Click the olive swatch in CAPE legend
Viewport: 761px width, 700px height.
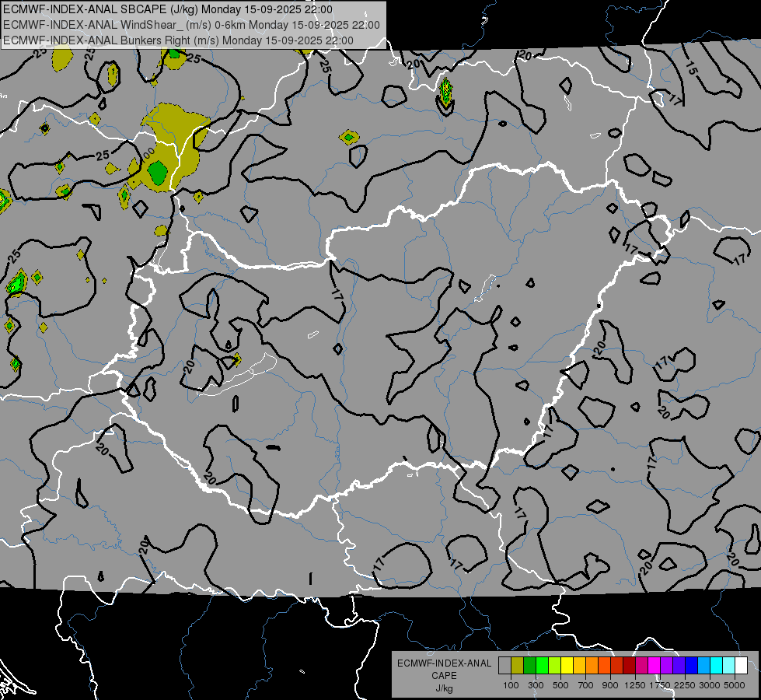tap(518, 666)
